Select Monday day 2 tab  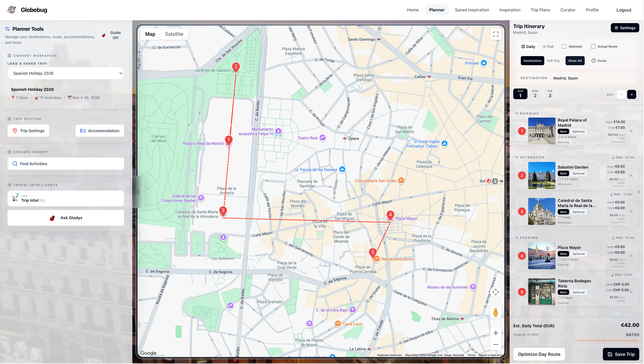535,94
